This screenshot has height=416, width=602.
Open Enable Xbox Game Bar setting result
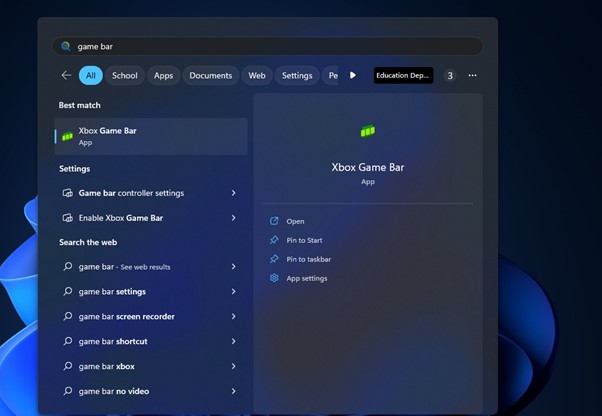click(x=151, y=218)
